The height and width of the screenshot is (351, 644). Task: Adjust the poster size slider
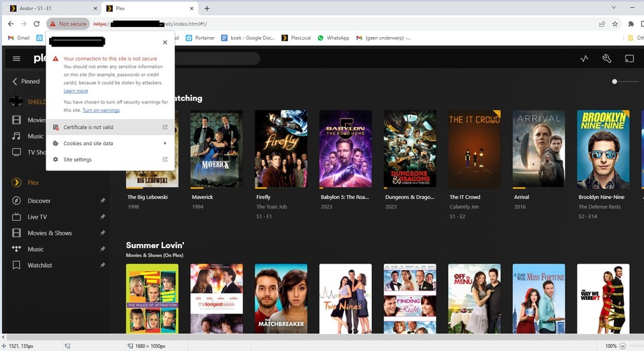coord(614,81)
